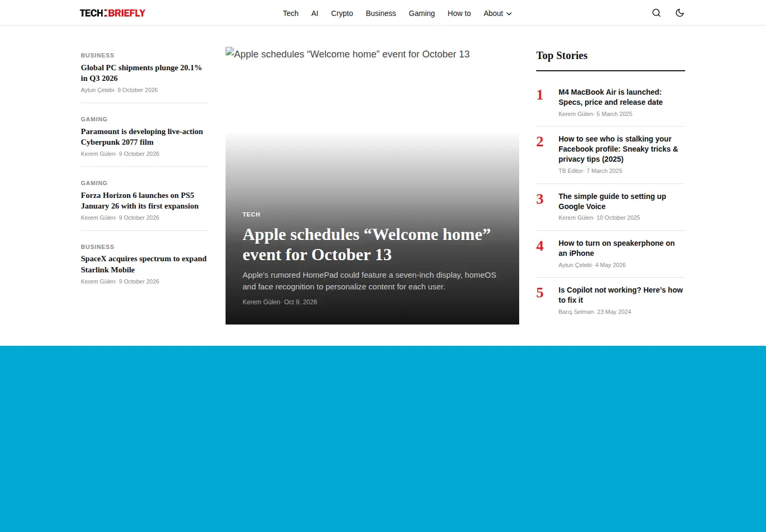Toggle dark mode moon icon

pos(680,13)
